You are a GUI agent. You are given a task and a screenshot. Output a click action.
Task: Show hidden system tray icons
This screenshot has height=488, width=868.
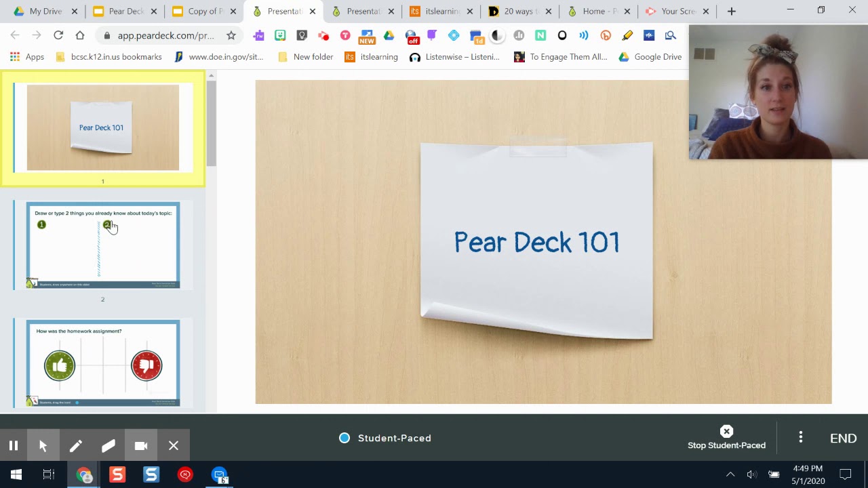click(x=730, y=474)
